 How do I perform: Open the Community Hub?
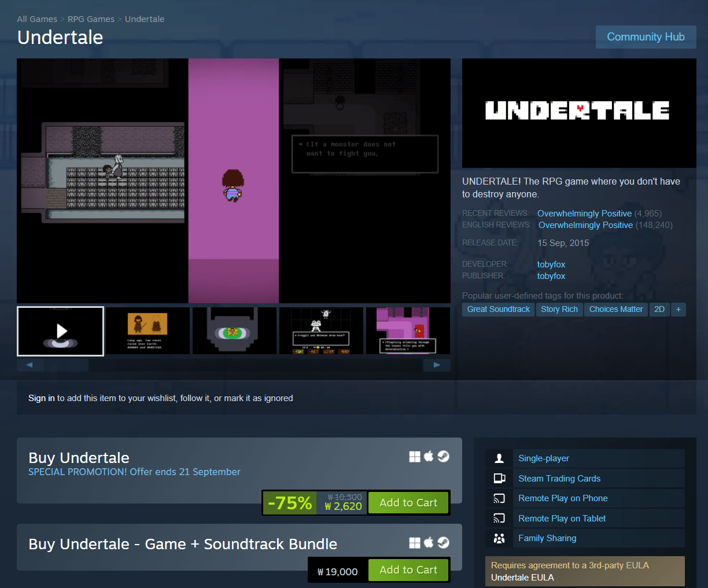tap(646, 37)
